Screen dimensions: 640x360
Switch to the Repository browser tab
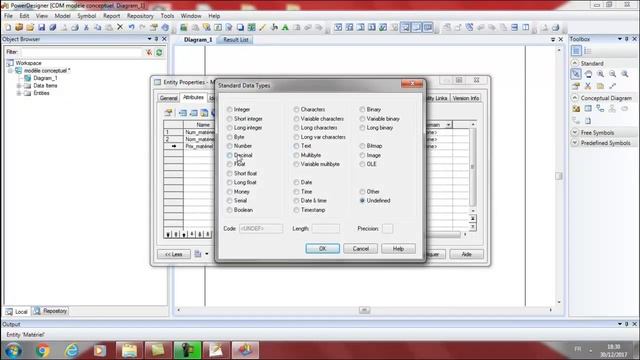tap(51, 311)
